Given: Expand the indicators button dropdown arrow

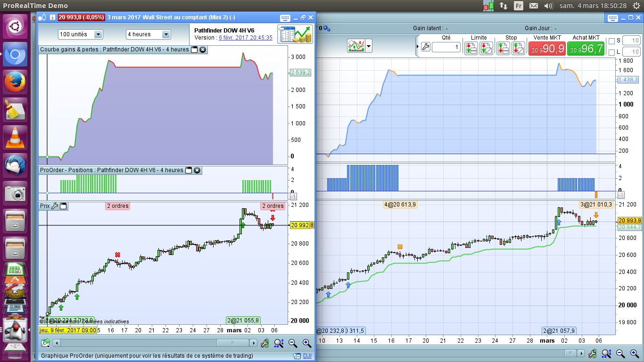Looking at the screenshot, I should pos(369,46).
